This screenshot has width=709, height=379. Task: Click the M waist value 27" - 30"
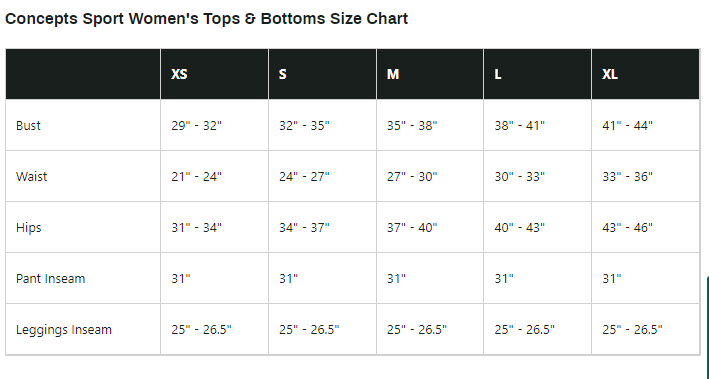tap(412, 176)
